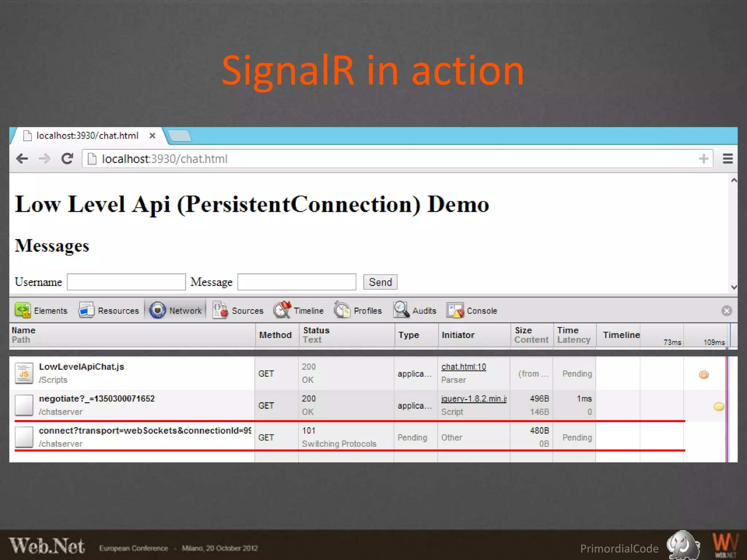Open a new browser tab
Viewport: 747px width, 560px height.
point(179,136)
